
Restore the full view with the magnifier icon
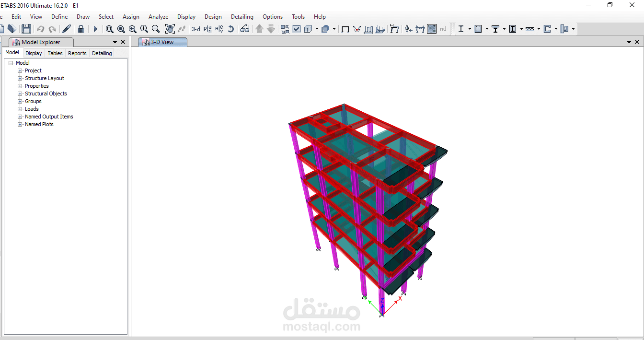point(121,29)
